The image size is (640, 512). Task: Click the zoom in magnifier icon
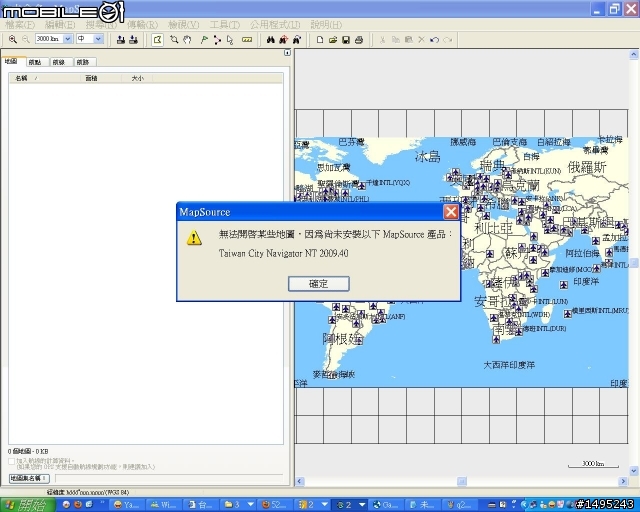(13, 39)
